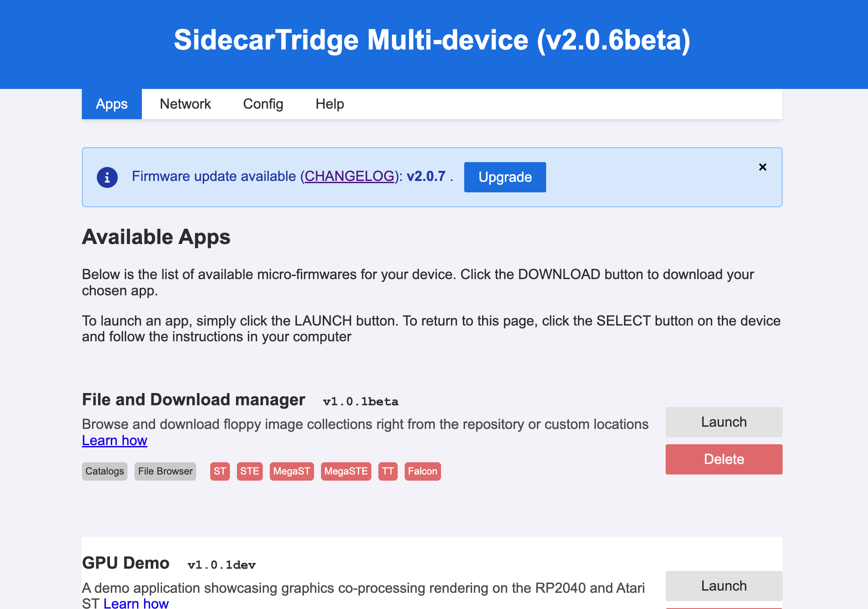Image resolution: width=868 pixels, height=609 pixels.
Task: Go to the Help tab
Action: click(x=330, y=104)
